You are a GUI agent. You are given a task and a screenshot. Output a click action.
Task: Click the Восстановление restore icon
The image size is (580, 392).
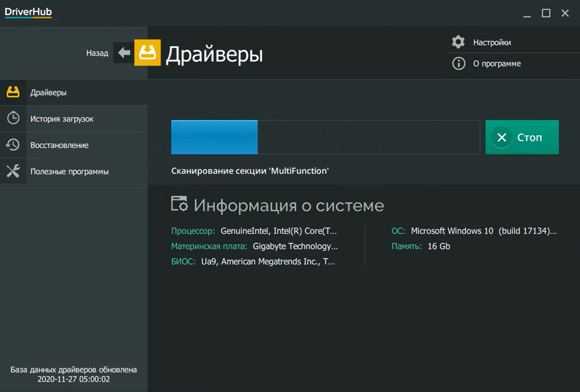click(13, 145)
